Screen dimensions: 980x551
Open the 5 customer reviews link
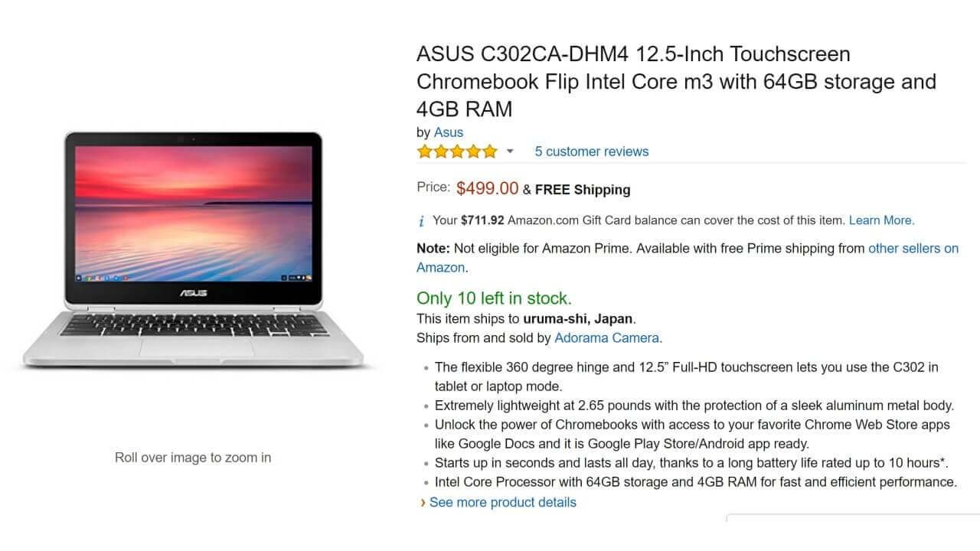[x=591, y=152]
